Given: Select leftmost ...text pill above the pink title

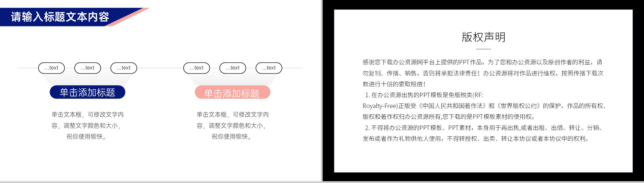Looking at the screenshot, I should [197, 68].
